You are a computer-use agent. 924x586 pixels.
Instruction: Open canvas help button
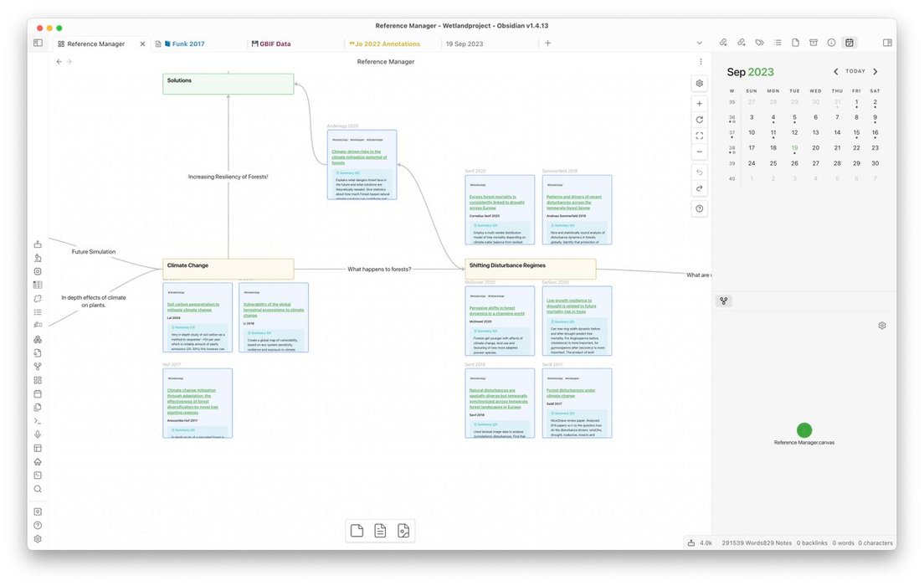click(x=700, y=208)
